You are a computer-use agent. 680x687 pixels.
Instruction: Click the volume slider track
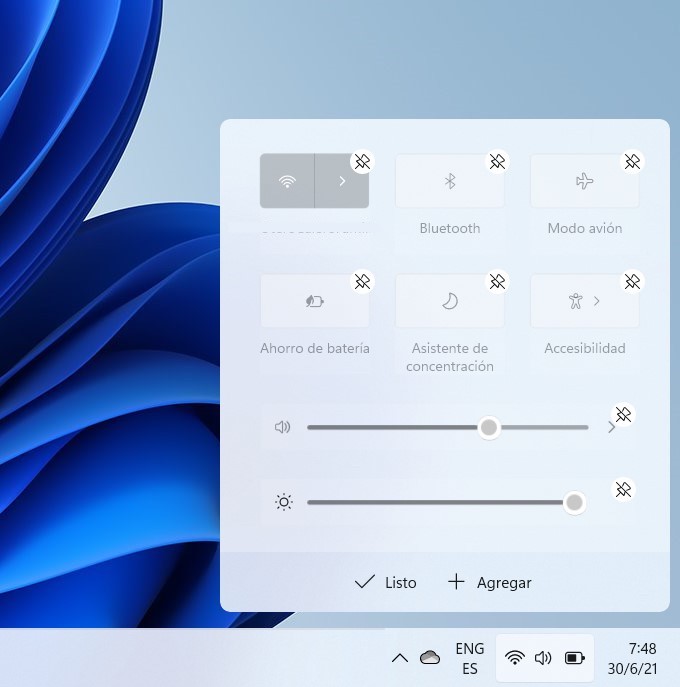[400, 427]
